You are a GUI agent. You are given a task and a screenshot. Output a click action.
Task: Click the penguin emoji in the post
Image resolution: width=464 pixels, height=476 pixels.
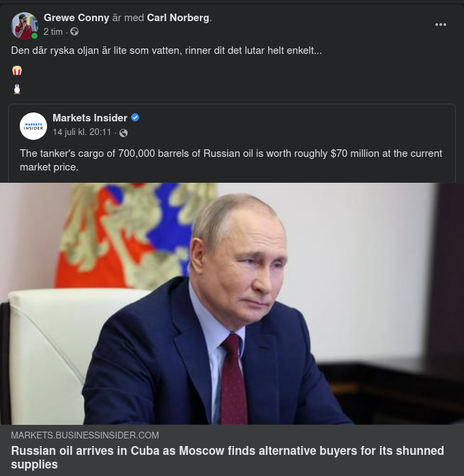click(x=17, y=89)
